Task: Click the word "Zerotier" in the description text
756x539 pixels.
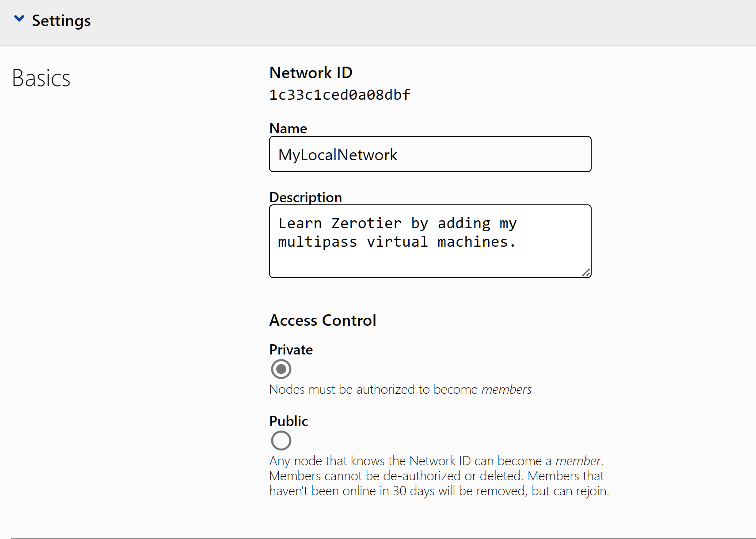Action: 366,223
